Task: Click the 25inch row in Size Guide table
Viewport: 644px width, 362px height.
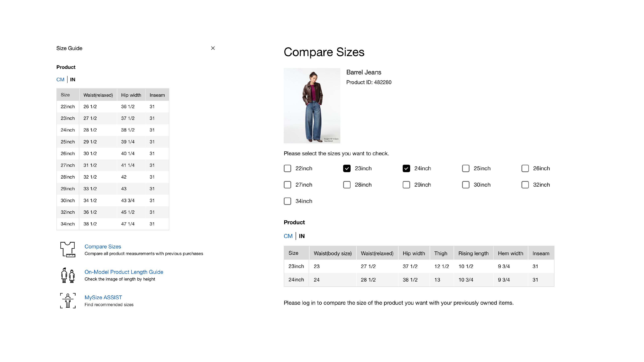Action: click(113, 142)
